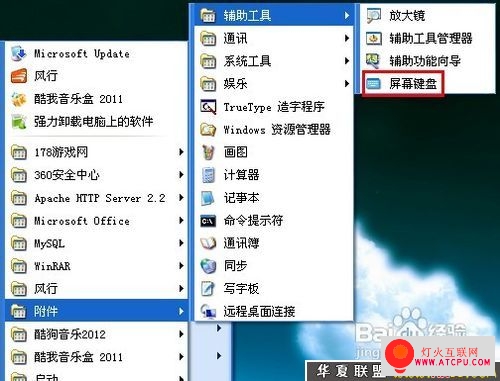Expand the 通讯 submenu arrow
This screenshot has height=381, width=500.
[x=347, y=38]
